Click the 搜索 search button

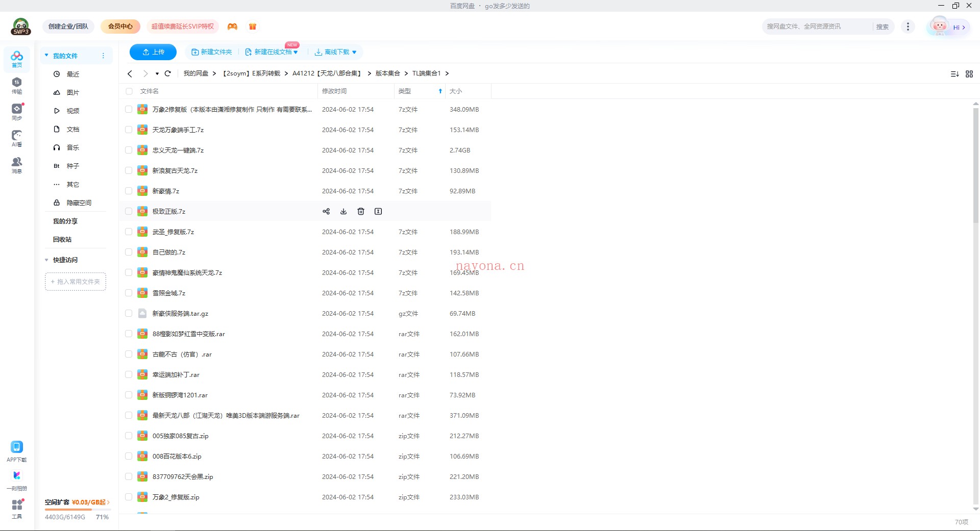883,27
